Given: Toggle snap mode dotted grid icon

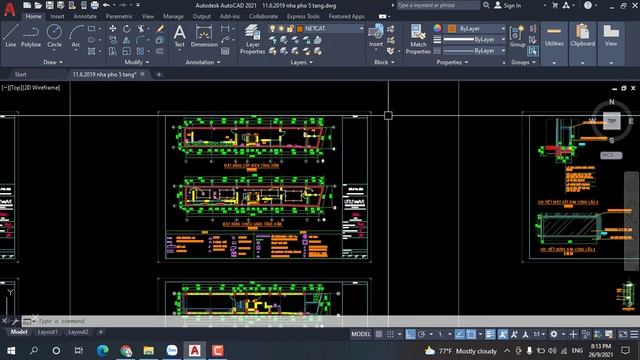Looking at the screenshot, I should pos(390,334).
